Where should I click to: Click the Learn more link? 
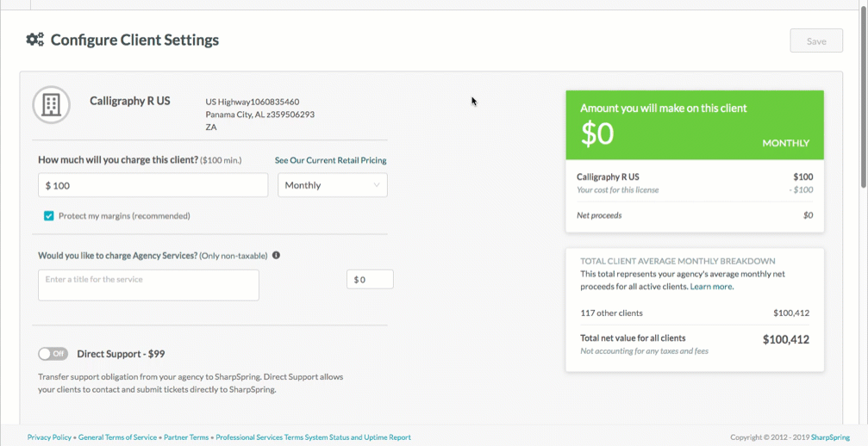coord(711,286)
